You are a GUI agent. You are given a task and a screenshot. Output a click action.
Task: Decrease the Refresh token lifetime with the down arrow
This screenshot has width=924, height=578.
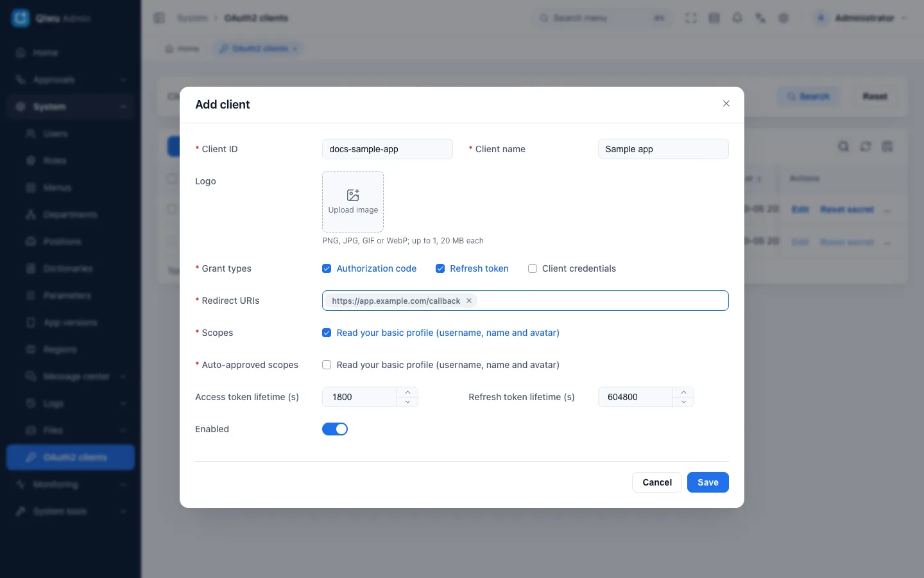pyautogui.click(x=683, y=402)
